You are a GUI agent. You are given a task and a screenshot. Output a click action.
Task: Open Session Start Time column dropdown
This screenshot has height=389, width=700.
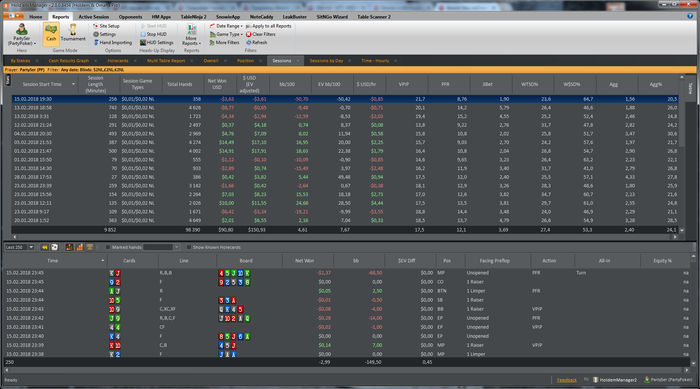coord(73,84)
